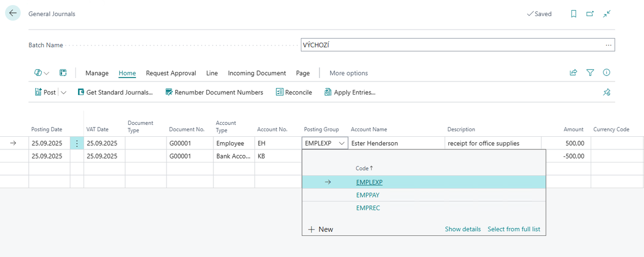Open the Copilot icon dropdown in the action bar
Image resolution: width=644 pixels, height=257 pixels.
tap(42, 73)
